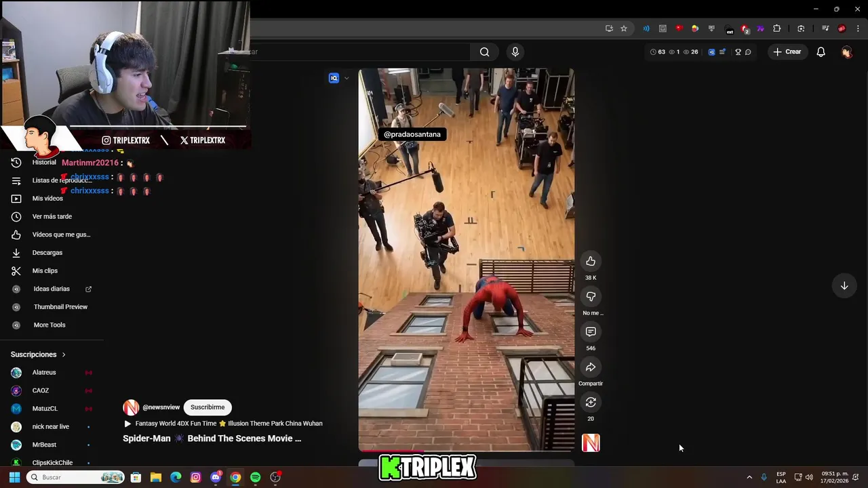Open Ver más tarde in sidebar
The width and height of the screenshot is (868, 488).
point(52,217)
